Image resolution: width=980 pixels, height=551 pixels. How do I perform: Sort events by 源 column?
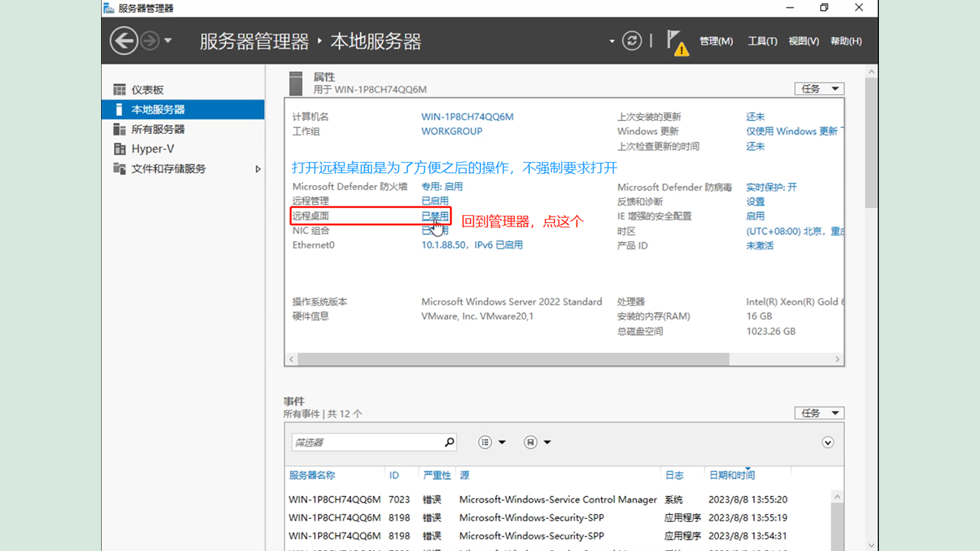(464, 475)
